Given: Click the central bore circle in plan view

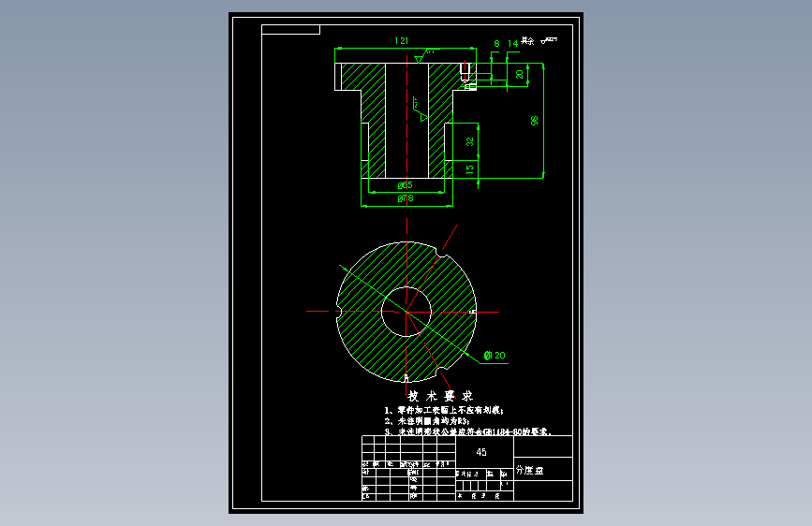Looking at the screenshot, I should point(406,312).
